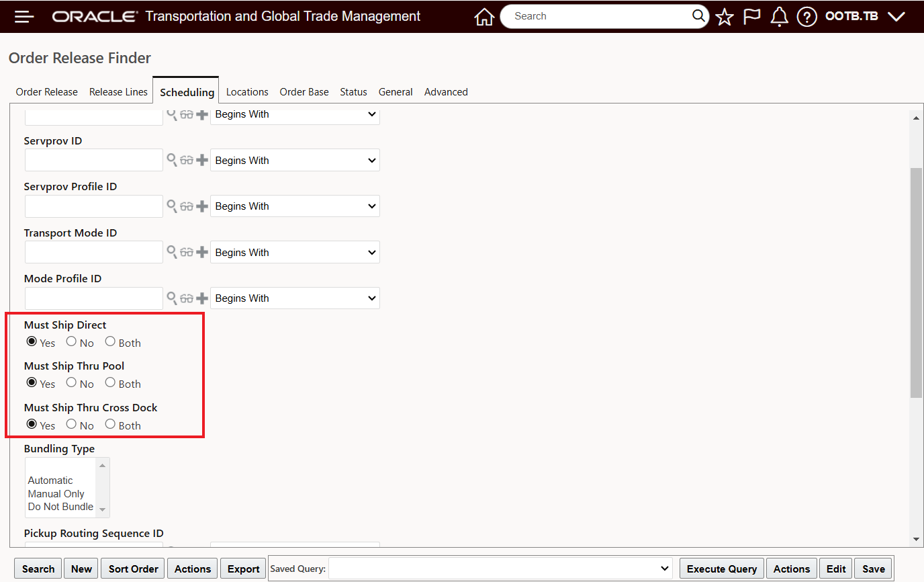Click scroll-up arrow in Bundling Type list
This screenshot has height=582, width=924.
103,465
